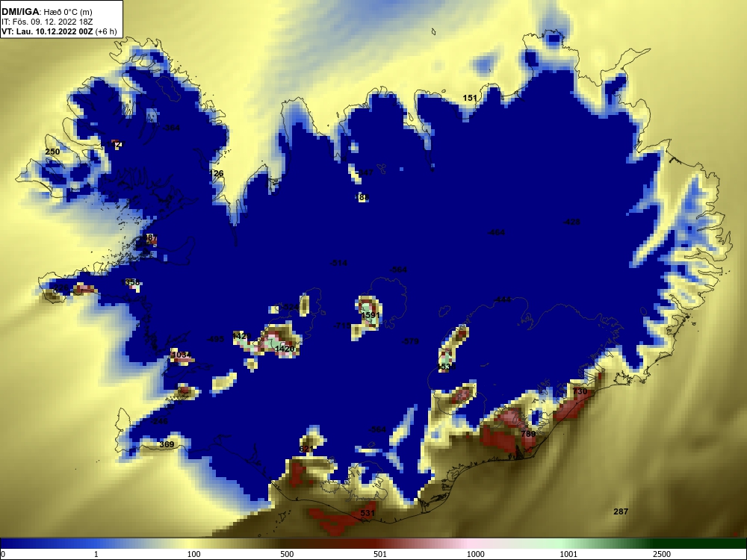Select the legend label '2500'
747x560 pixels.
pyautogui.click(x=662, y=554)
